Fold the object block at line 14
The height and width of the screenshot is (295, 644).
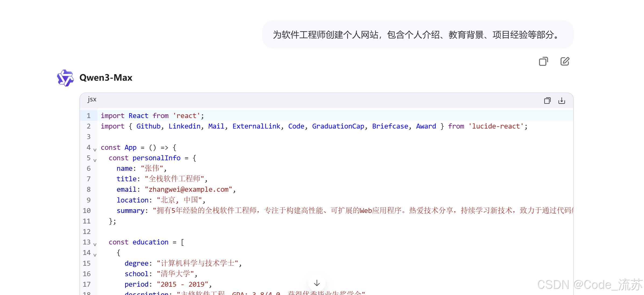(x=95, y=255)
